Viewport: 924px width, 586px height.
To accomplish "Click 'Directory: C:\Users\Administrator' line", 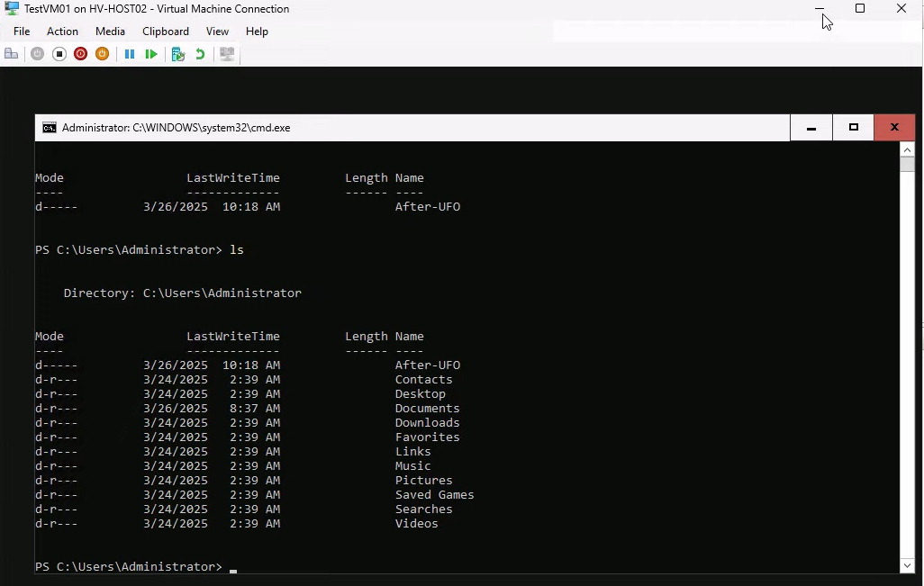I will pyautogui.click(x=183, y=293).
